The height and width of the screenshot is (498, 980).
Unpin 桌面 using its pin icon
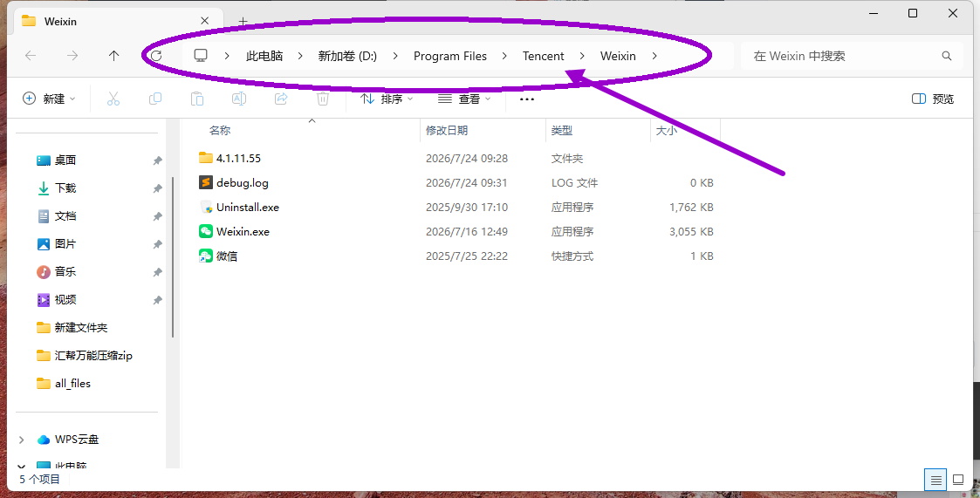coord(157,160)
